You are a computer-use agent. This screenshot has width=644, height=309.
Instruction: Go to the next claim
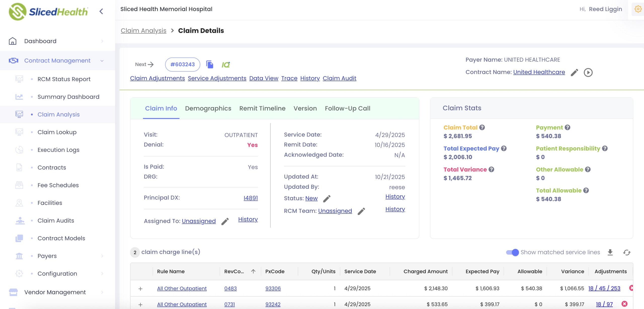[x=144, y=64]
